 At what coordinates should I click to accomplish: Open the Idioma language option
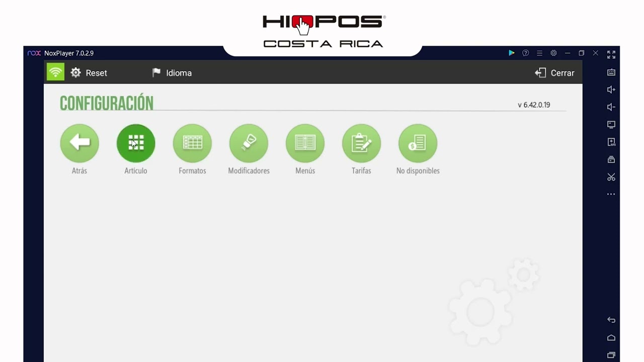[x=172, y=73]
